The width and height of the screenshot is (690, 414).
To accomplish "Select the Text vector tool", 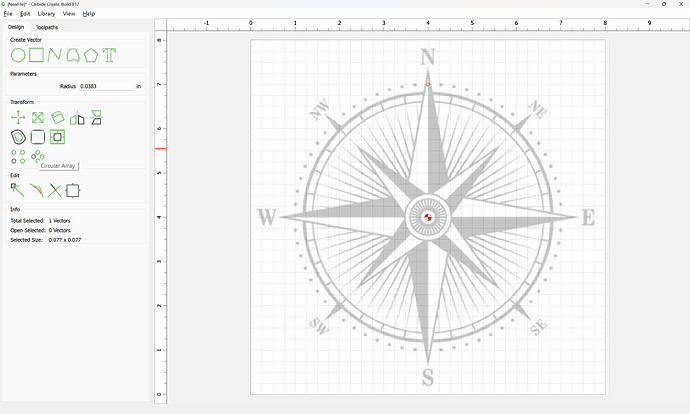I will click(109, 55).
